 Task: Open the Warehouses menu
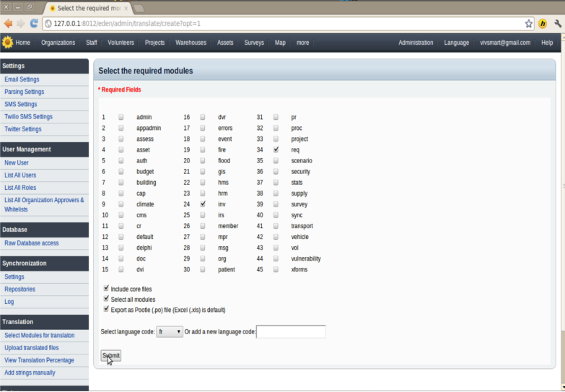(190, 43)
